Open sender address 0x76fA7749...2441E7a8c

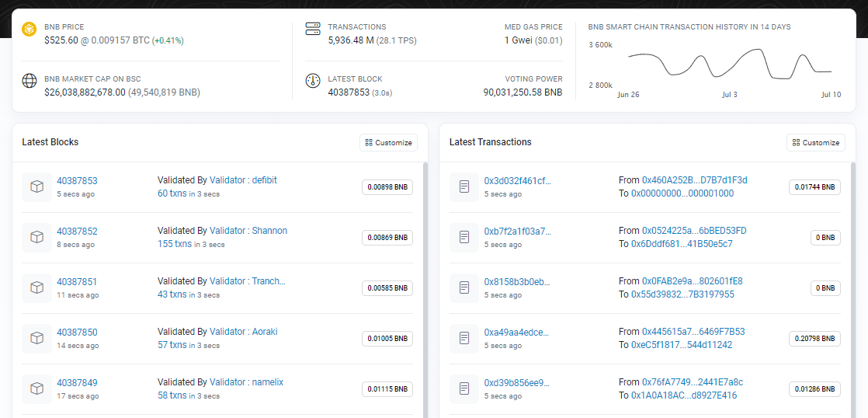click(x=693, y=382)
